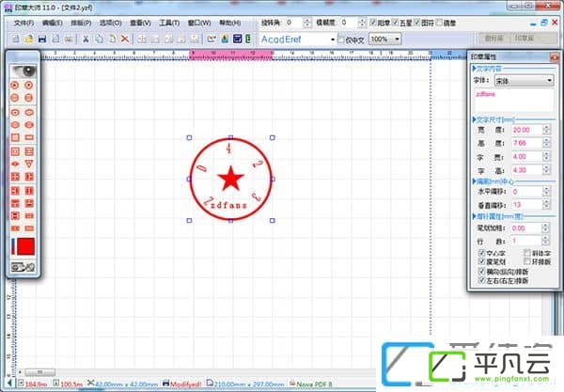Click the Open folder toolbar icon

29,39
